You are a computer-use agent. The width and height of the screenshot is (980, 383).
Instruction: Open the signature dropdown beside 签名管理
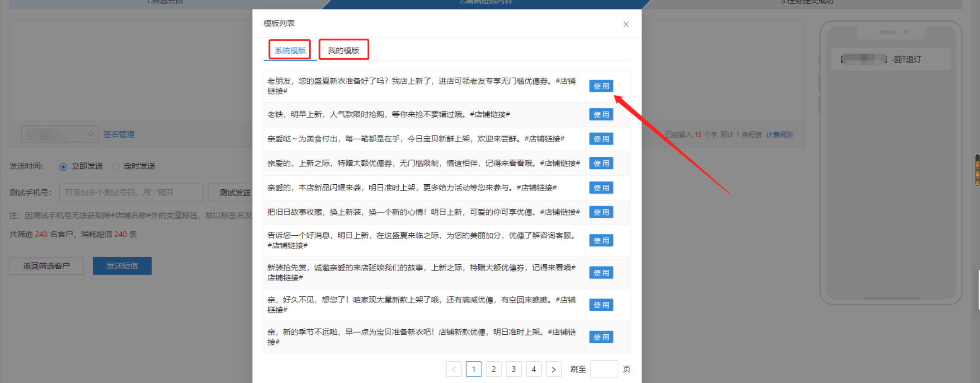60,134
